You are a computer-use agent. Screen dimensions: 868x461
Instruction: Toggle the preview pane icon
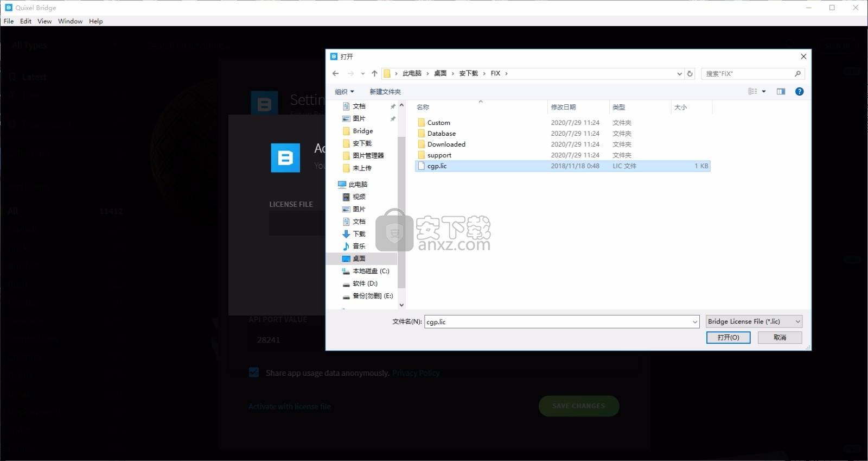click(x=781, y=91)
